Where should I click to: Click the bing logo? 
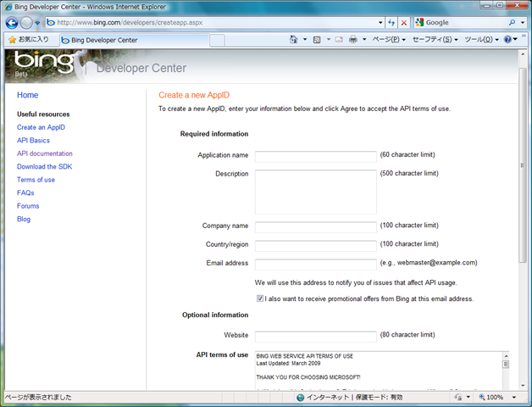coord(44,62)
